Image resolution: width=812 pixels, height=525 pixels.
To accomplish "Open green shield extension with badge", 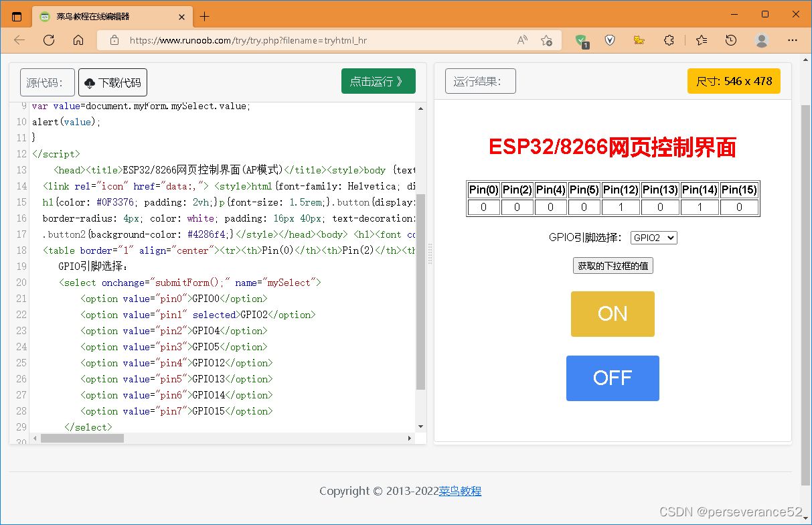I will (581, 40).
